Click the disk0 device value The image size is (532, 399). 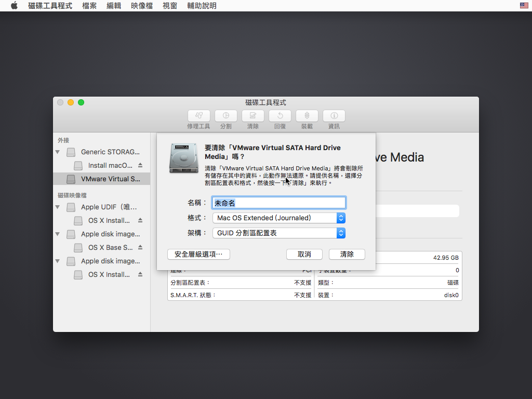click(x=451, y=295)
